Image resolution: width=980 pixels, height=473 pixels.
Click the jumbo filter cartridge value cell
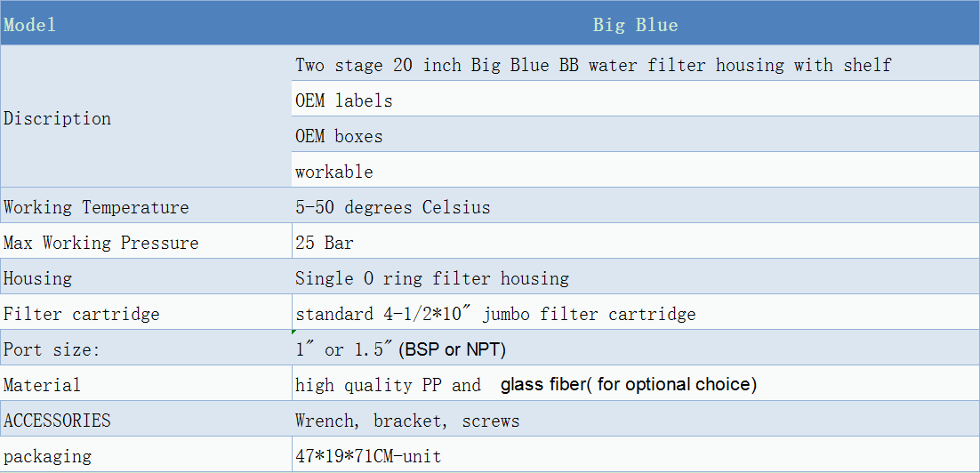[x=636, y=312]
